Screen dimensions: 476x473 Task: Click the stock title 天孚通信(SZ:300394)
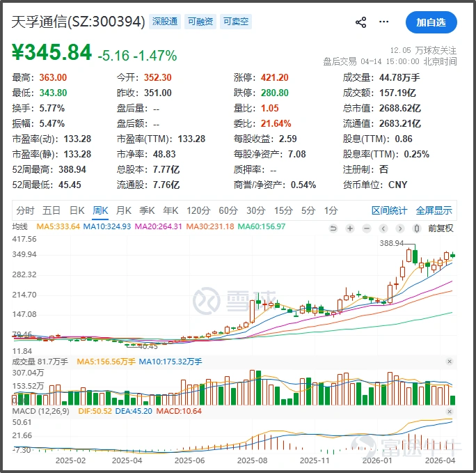tap(79, 22)
